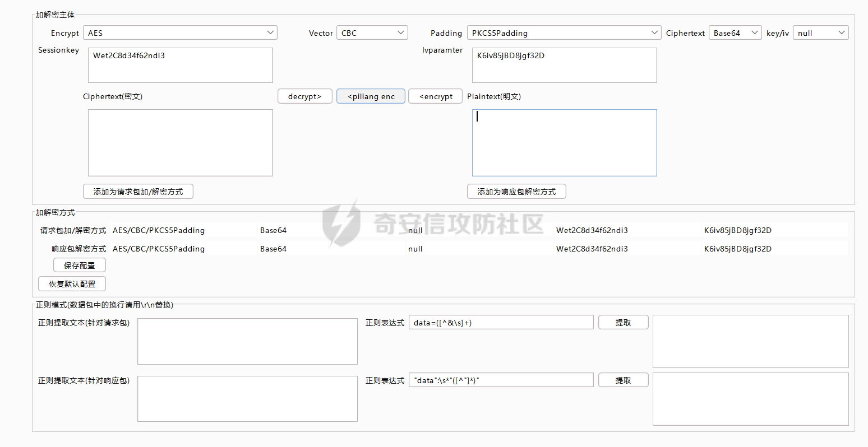Focus the Ivparamter text field
The height and width of the screenshot is (447, 868).
coord(564,65)
